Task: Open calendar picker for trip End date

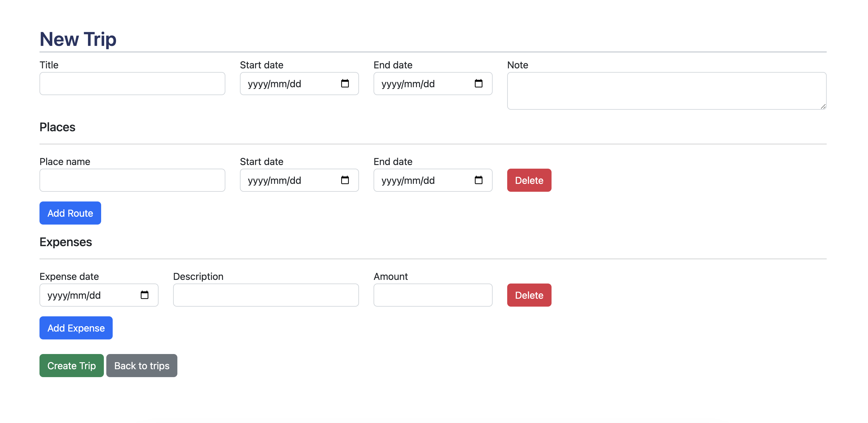Action: click(478, 83)
